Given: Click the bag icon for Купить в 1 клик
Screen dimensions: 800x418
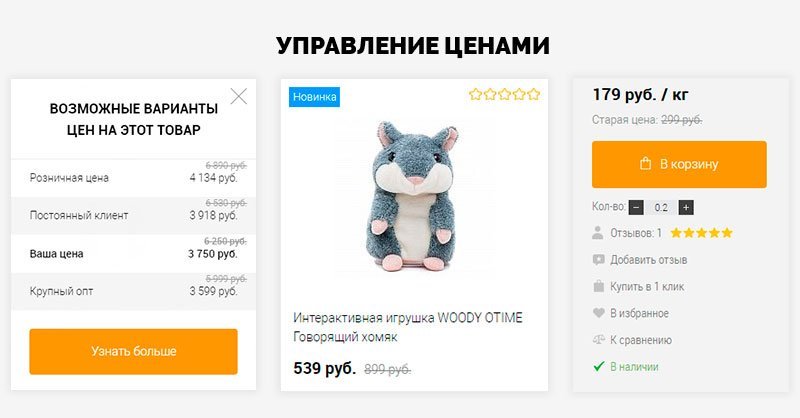Looking at the screenshot, I should [598, 286].
